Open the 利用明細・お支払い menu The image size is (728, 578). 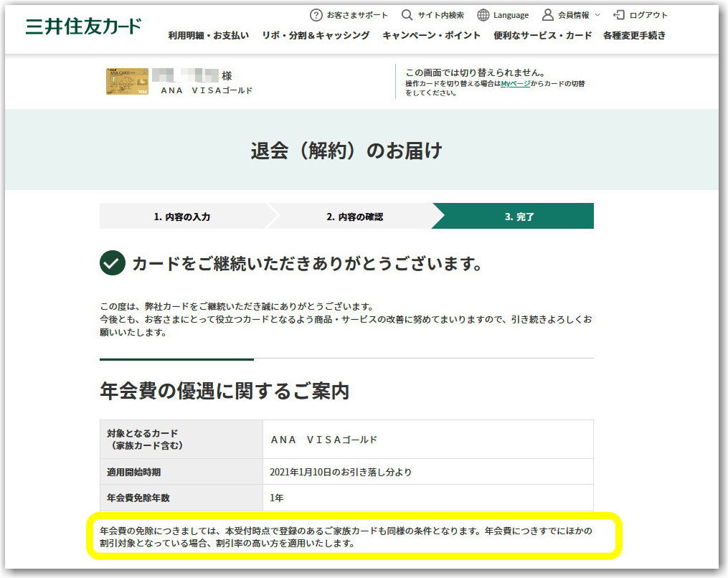(209, 34)
